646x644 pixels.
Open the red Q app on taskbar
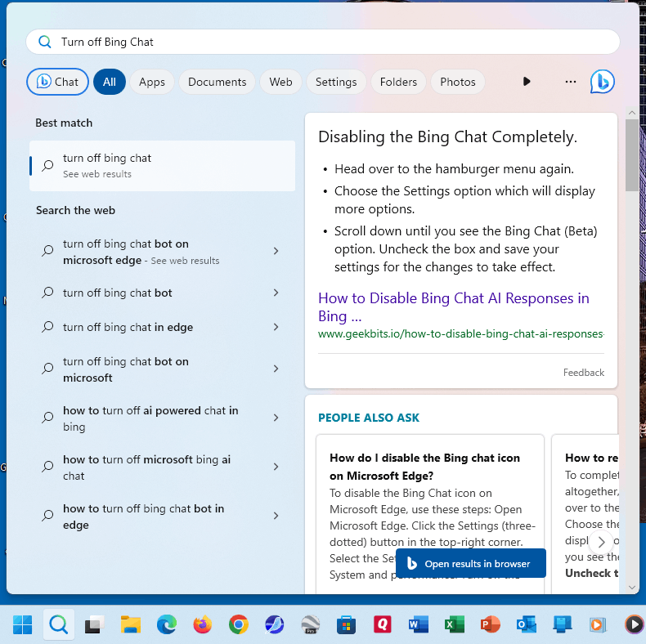coord(383,625)
